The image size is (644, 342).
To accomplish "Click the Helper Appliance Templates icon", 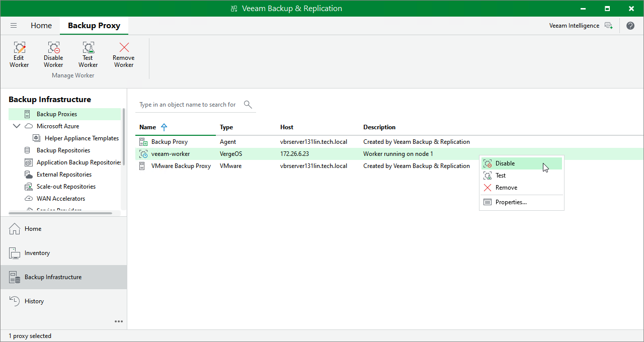I will pos(36,138).
